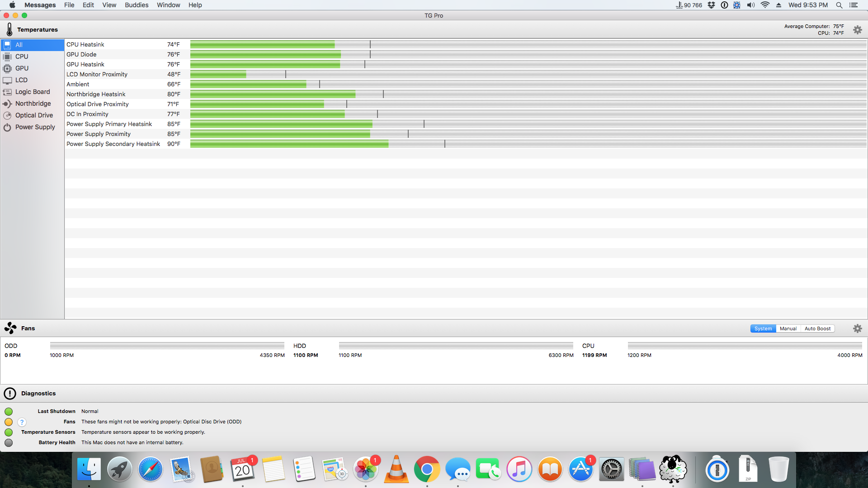Click the Fans diagnostic help question mark
The width and height of the screenshot is (868, 488).
click(x=22, y=422)
